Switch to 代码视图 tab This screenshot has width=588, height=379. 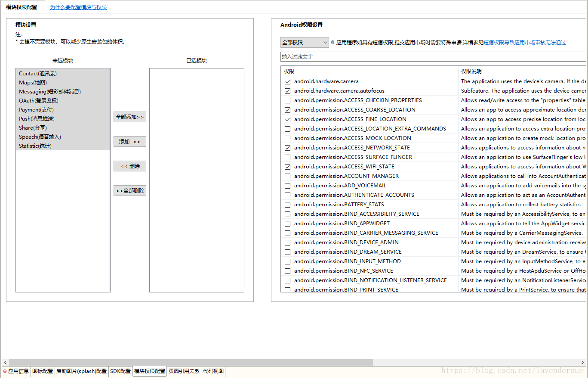tap(213, 371)
